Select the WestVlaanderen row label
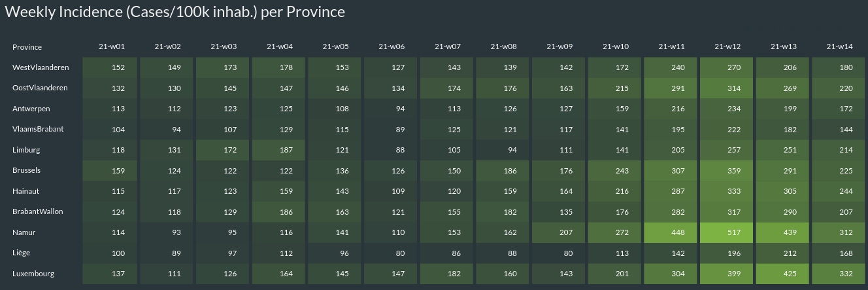 41,67
